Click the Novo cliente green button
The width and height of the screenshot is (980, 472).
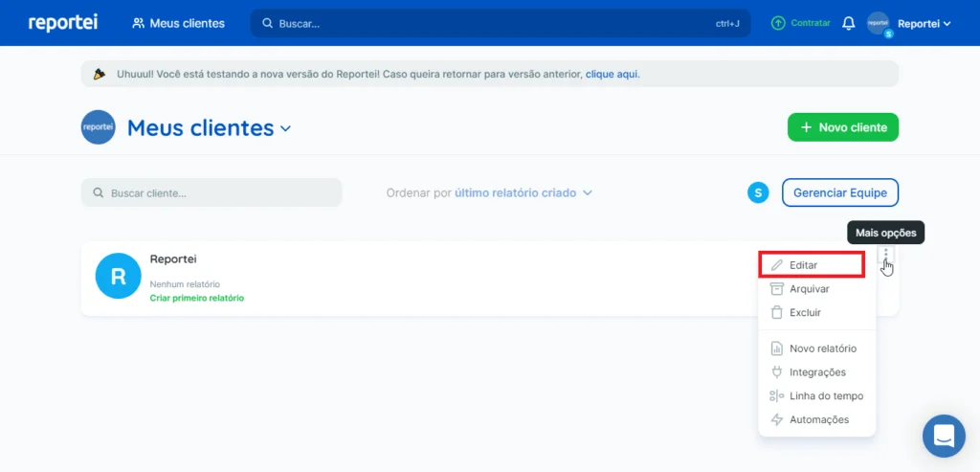click(x=842, y=127)
